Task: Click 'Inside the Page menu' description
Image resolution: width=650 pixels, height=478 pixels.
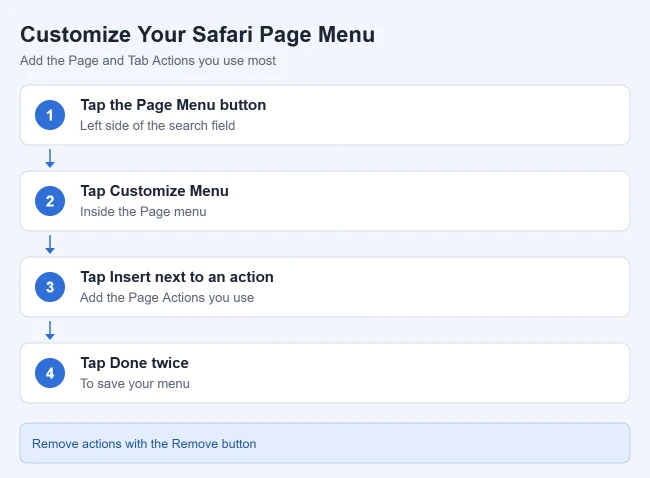Action: (x=143, y=211)
